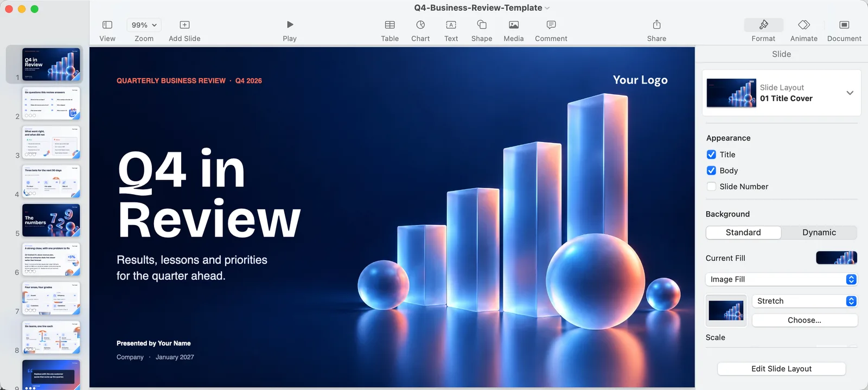Click the Current Fill swatch
This screenshot has height=390, width=868.
coord(837,258)
